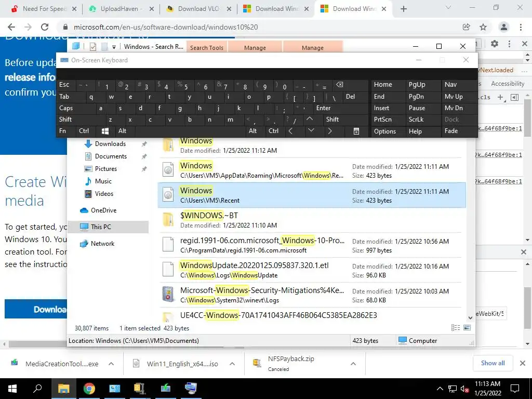This screenshot has width=532, height=399.
Task: Reload the Microsoft download page
Action: pyautogui.click(x=45, y=27)
